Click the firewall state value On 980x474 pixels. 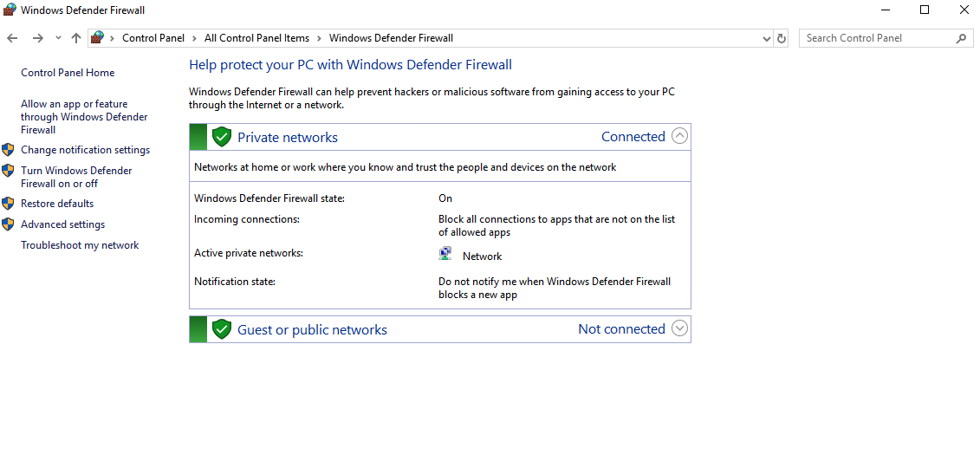click(x=445, y=198)
